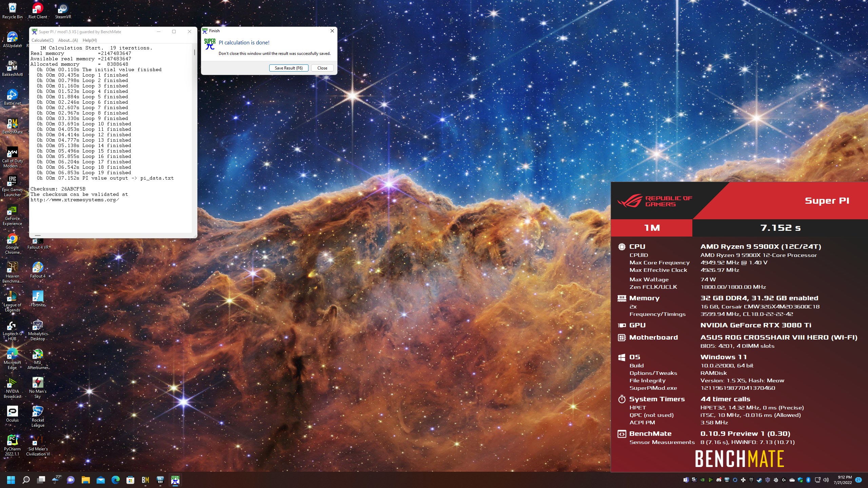Open the Mobalytics Desktop icon
868x488 pixels.
tap(38, 330)
